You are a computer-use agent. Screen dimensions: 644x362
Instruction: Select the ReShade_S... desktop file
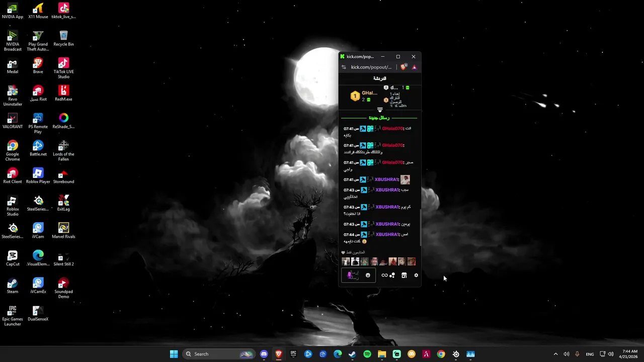pyautogui.click(x=63, y=121)
